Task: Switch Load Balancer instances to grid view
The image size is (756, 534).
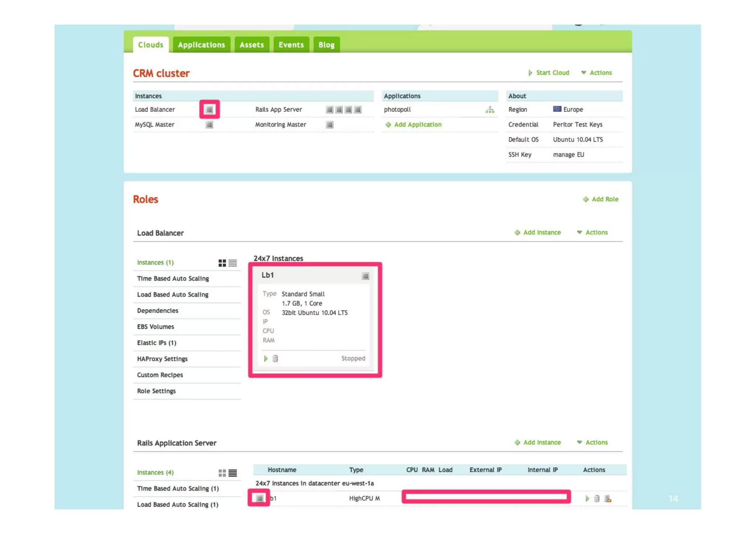Action: [222, 263]
